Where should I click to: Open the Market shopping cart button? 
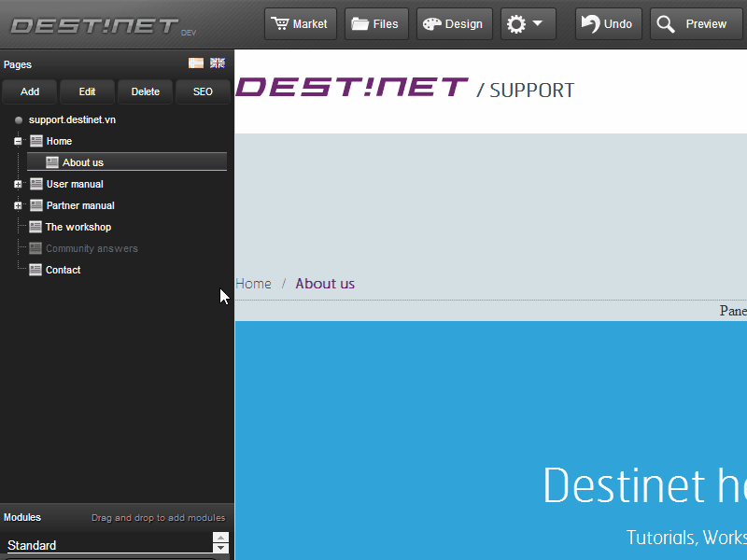[300, 24]
